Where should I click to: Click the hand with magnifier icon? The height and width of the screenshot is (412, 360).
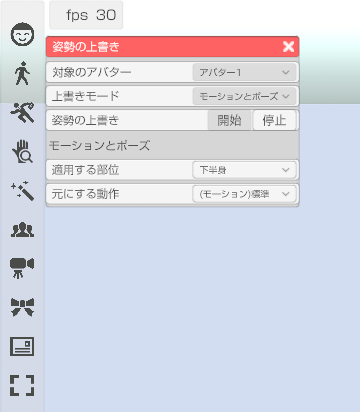22,151
